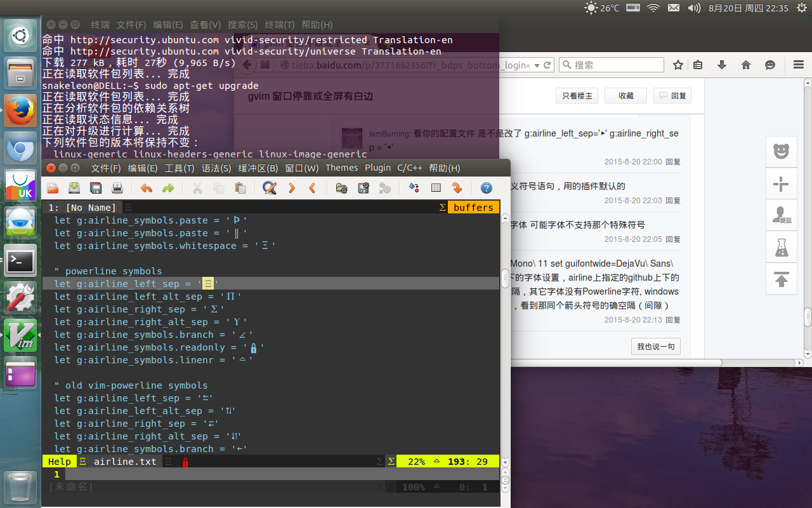The height and width of the screenshot is (508, 812).
Task: Open Firefox downloads arrow icon
Action: click(722, 65)
